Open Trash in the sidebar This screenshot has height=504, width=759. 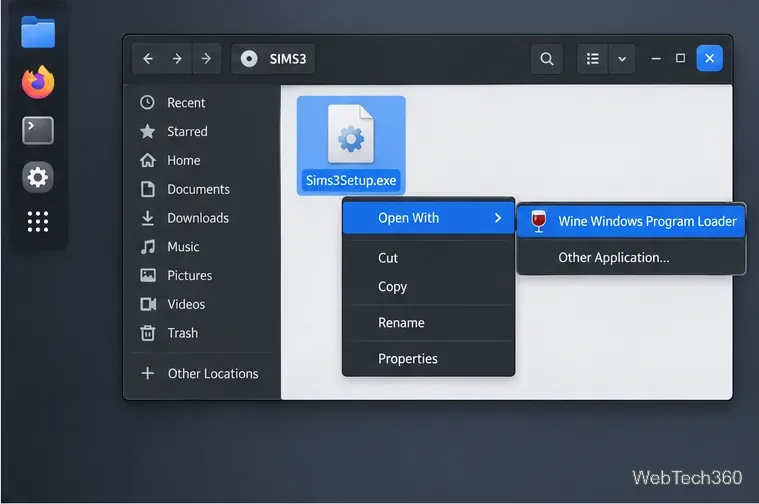click(x=203, y=333)
